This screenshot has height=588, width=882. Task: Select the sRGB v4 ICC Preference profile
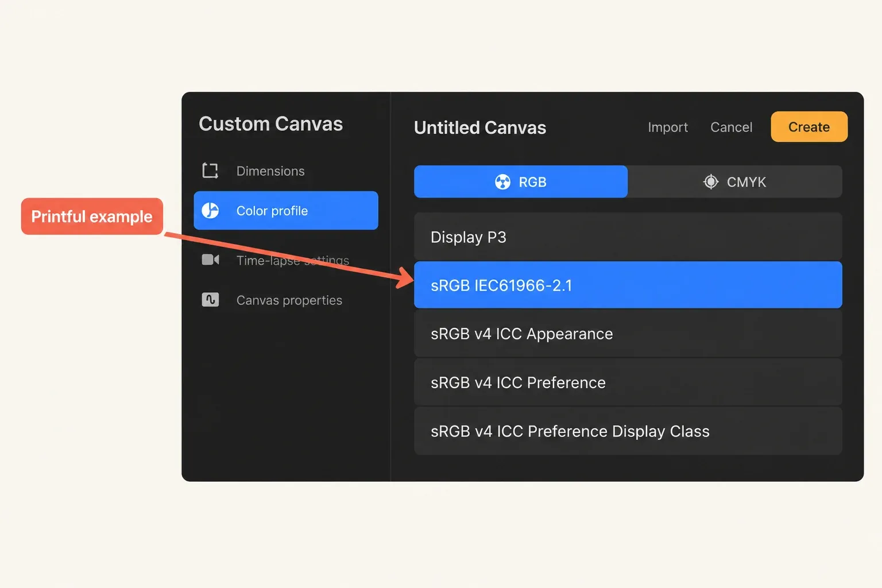click(628, 382)
